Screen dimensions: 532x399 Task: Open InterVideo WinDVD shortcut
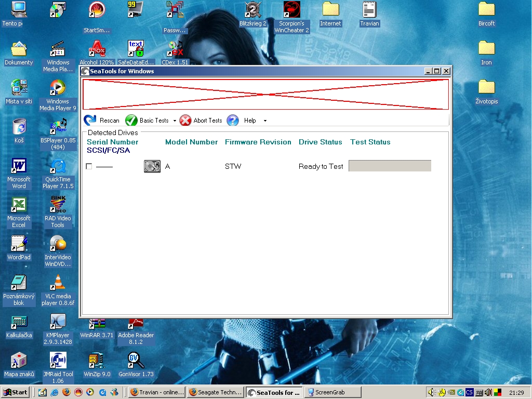[58, 244]
